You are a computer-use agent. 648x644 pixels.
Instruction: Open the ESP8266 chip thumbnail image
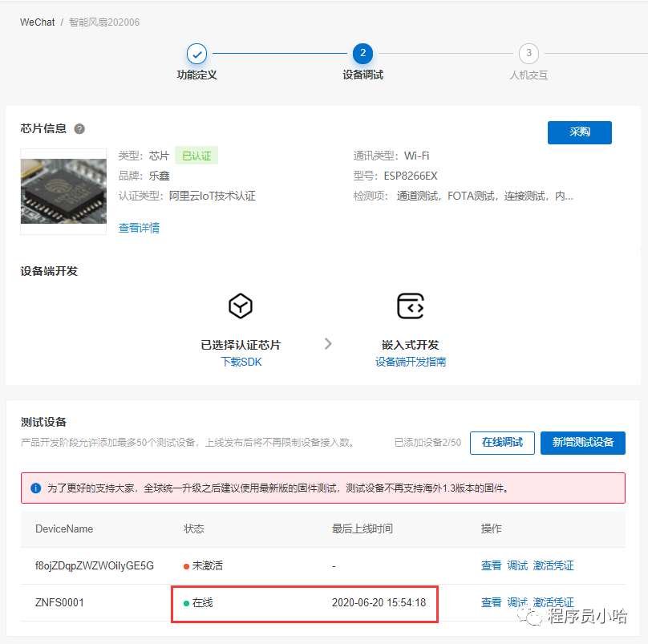click(x=63, y=191)
